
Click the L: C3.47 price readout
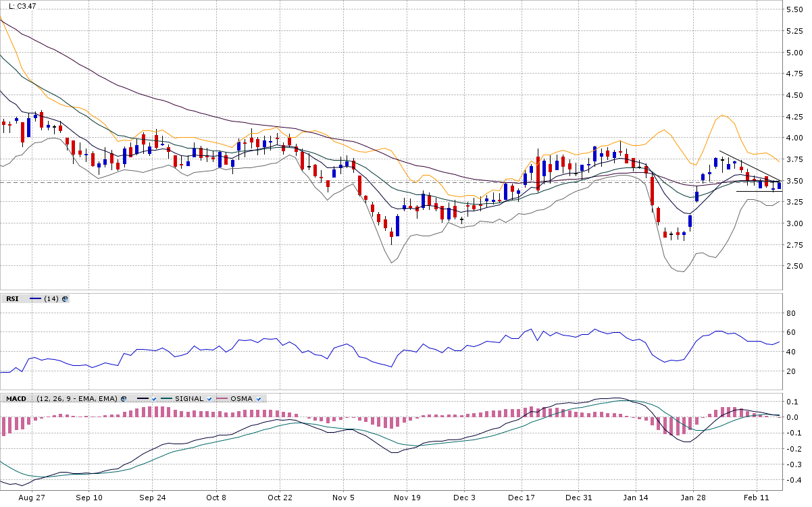22,6
